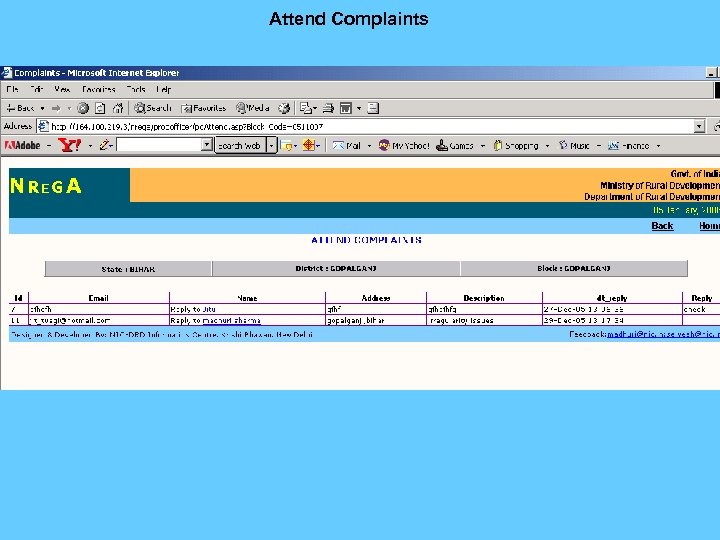Screen dimensions: 720x540
Task: Click the Back arrow toolbar button
Action: (x=20, y=108)
